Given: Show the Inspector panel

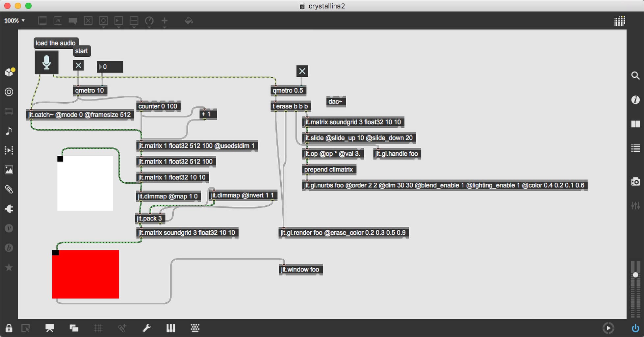Looking at the screenshot, I should (635, 100).
